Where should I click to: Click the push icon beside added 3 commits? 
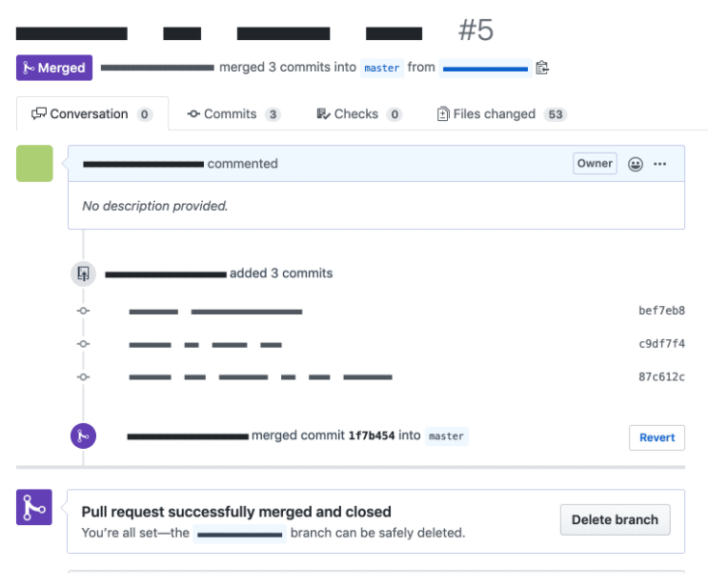click(x=83, y=274)
